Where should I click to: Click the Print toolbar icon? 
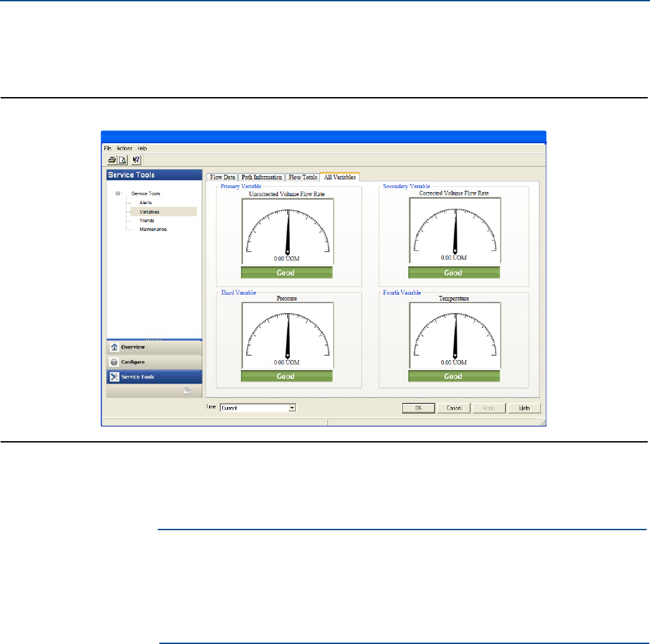[112, 160]
